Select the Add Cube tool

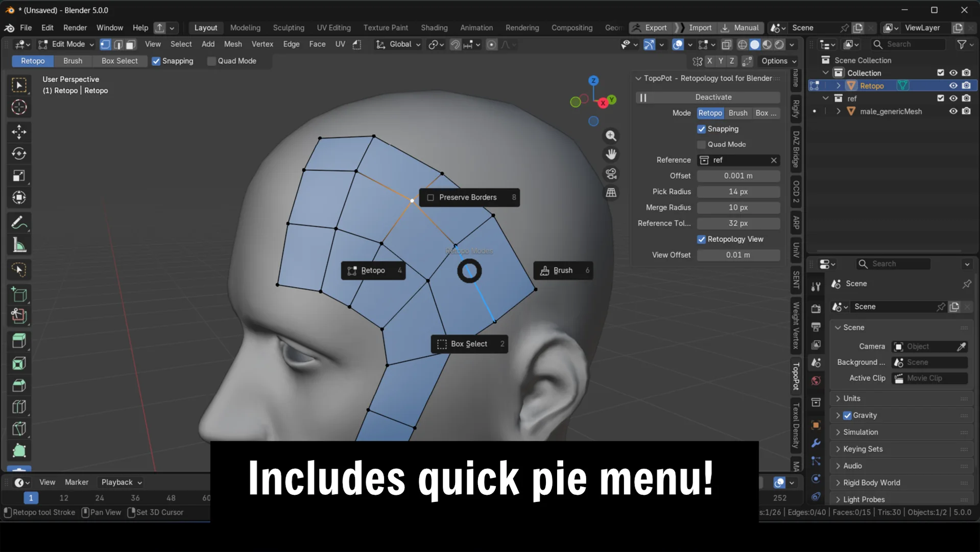click(19, 294)
